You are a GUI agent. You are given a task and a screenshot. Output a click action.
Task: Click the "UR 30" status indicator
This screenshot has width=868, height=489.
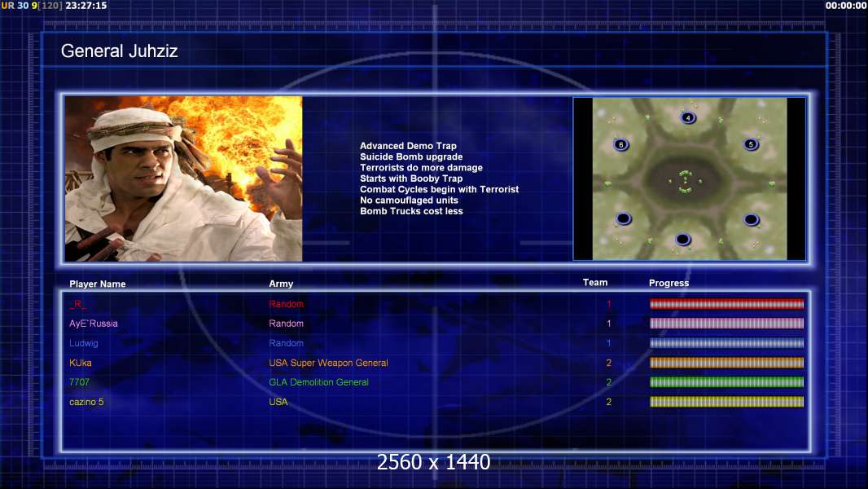(15, 6)
